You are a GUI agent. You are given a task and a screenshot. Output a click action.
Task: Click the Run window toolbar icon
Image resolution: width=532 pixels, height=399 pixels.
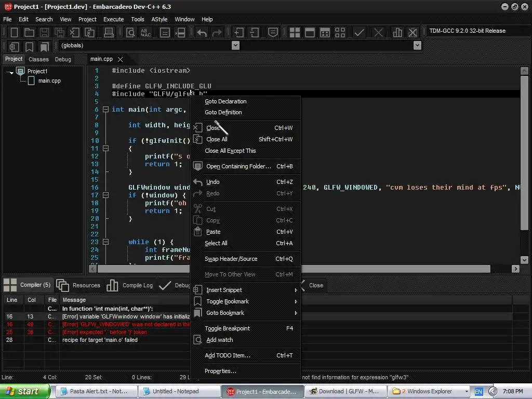coord(310,33)
